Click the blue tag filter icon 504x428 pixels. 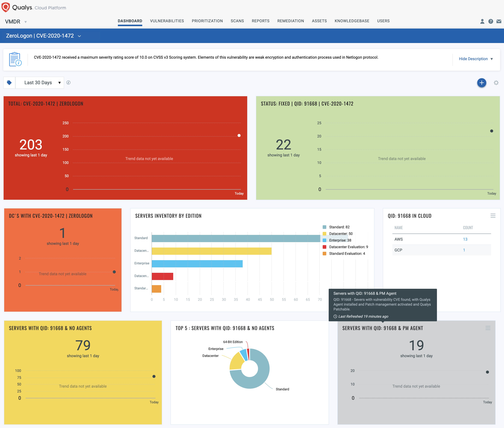click(9, 83)
